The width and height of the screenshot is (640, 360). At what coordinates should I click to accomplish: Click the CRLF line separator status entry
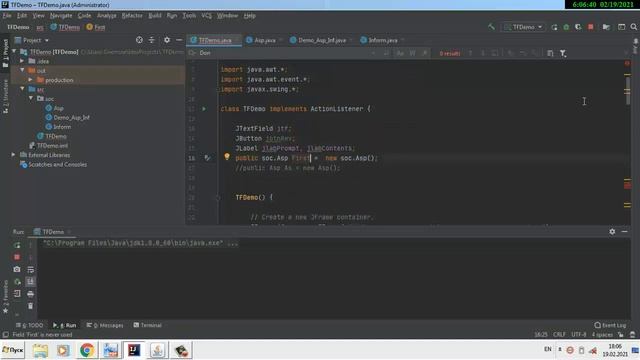coord(559,335)
